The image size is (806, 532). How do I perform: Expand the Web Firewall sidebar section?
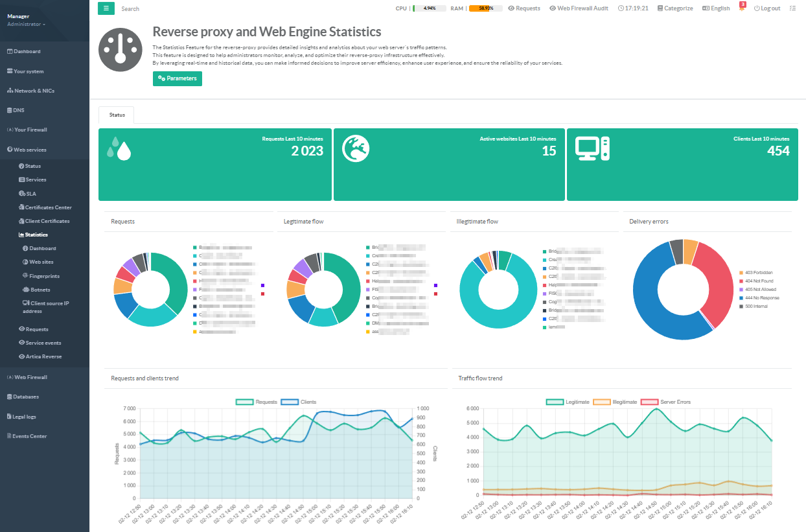[x=30, y=376]
